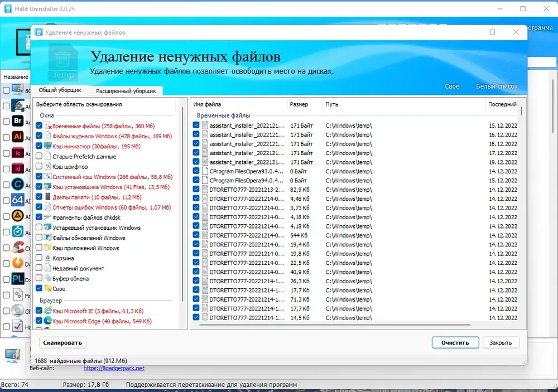The image size is (558, 392).
Task: Click the file icon of CProgram FilesOpera93 row
Action: [205, 171]
